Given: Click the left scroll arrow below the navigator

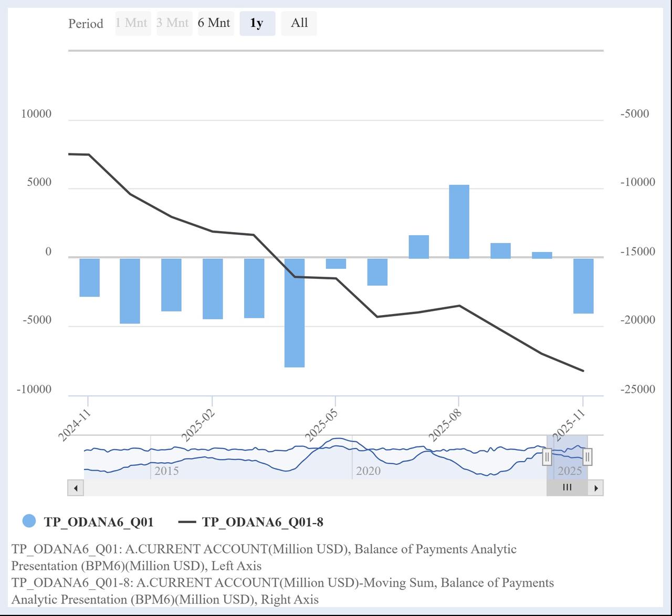Looking at the screenshot, I should [75, 487].
